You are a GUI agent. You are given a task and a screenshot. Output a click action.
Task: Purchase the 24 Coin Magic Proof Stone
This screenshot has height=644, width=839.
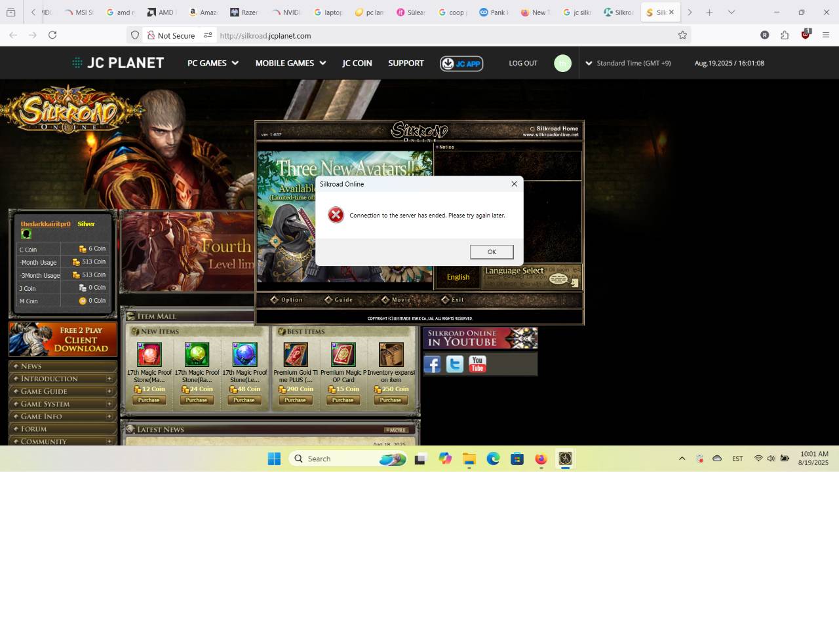(x=197, y=400)
